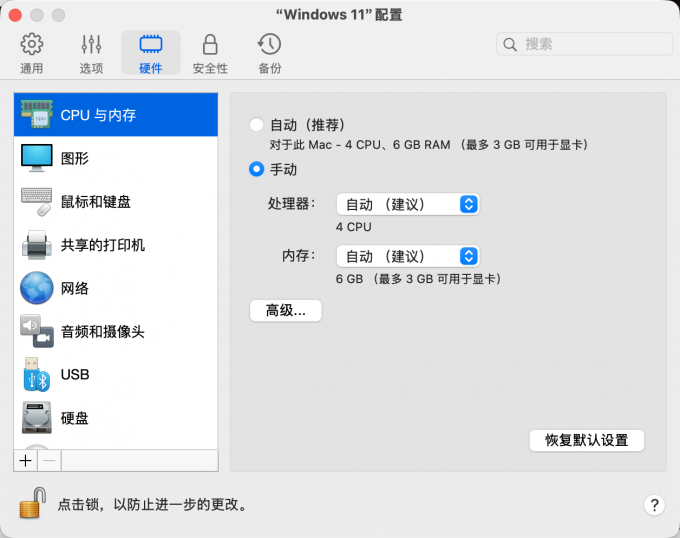Open the 安全性 padlock icon
The width and height of the screenshot is (680, 538).
(210, 44)
